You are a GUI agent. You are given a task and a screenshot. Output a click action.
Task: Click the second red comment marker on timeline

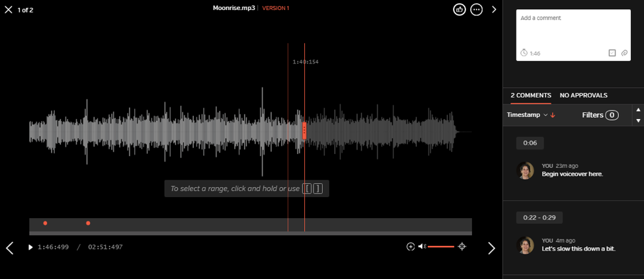pos(89,223)
